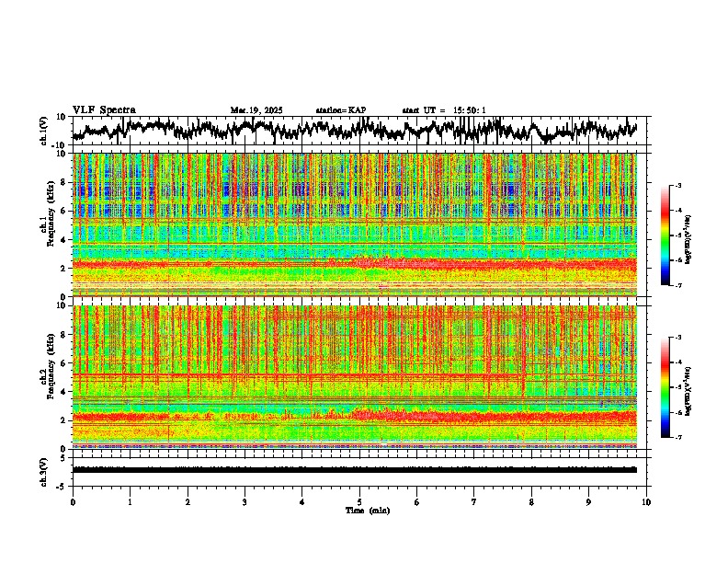The height and width of the screenshot is (563, 728).
Task: Click the "4" kHz tick on ch.2 axis
Action: 64,392
